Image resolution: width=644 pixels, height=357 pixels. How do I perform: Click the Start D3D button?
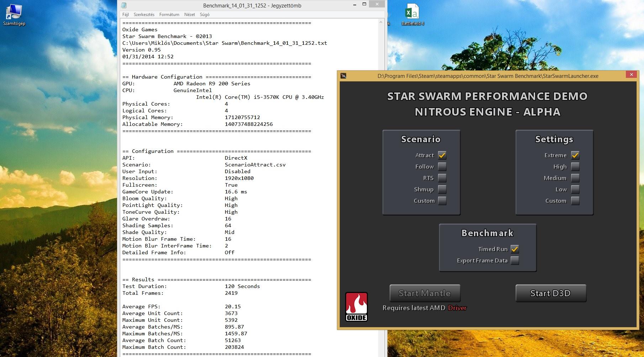[x=551, y=293]
